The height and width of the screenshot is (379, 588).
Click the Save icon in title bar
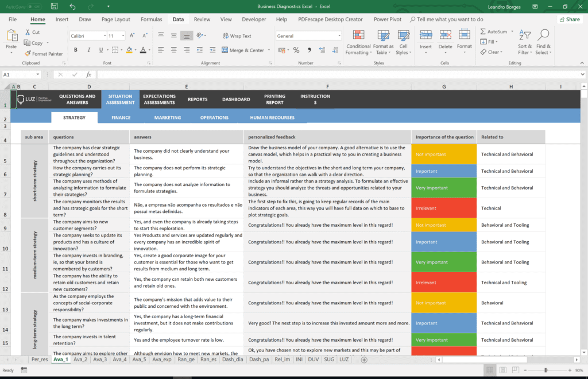click(x=54, y=6)
